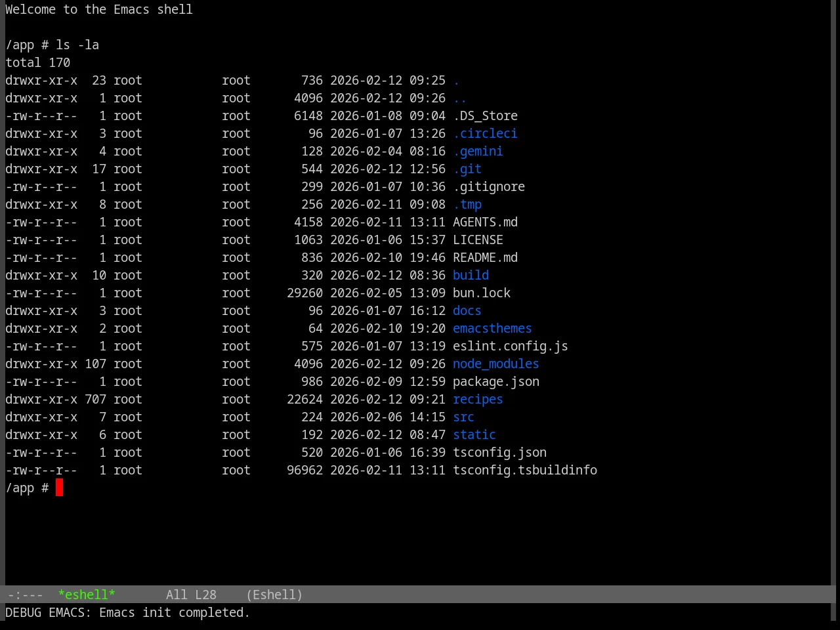This screenshot has height=630, width=840.
Task: Click the static directory name
Action: click(474, 434)
